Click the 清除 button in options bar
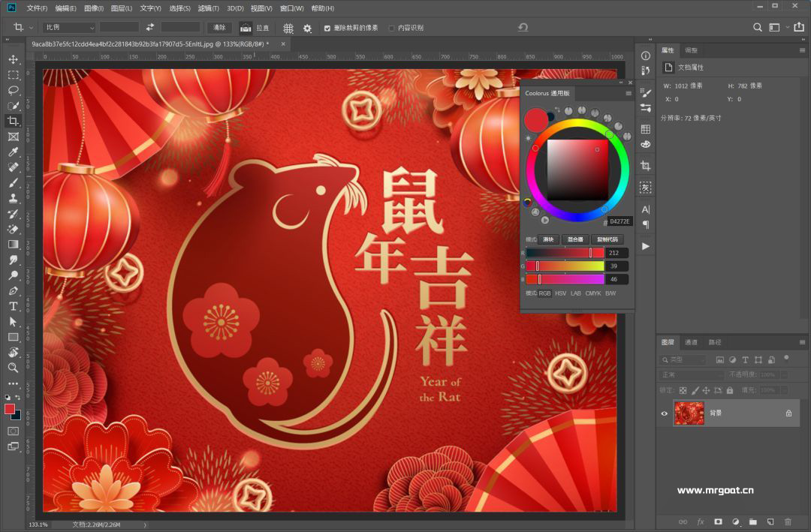 [x=219, y=28]
